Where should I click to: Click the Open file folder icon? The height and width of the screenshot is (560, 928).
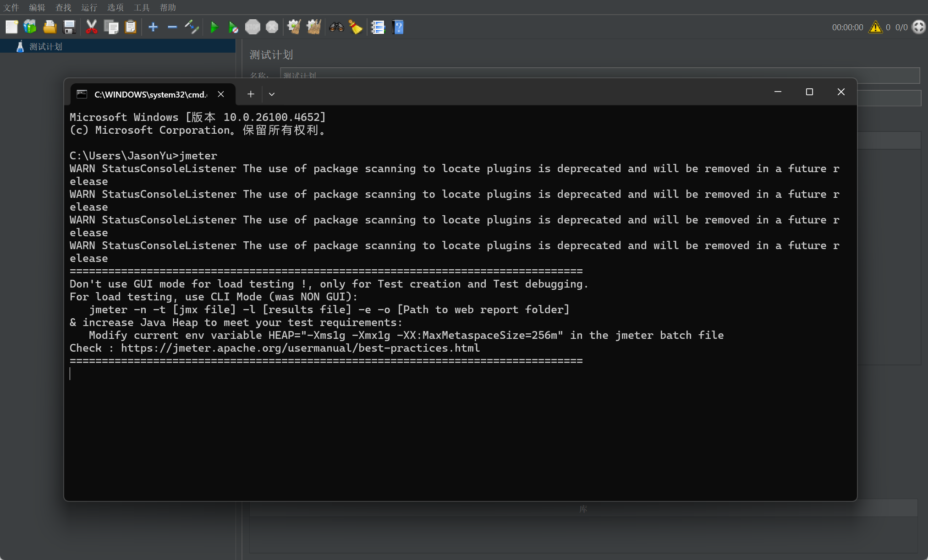(x=49, y=27)
